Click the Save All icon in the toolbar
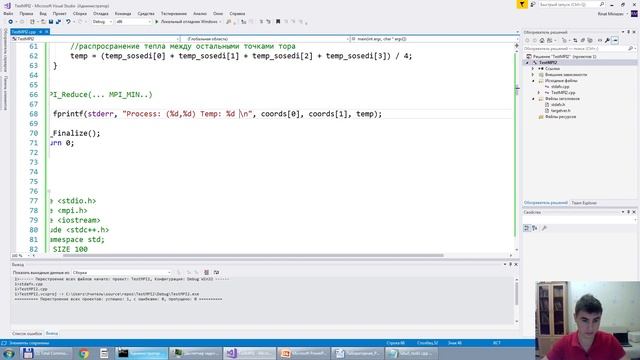This screenshot has height=360, width=640. [58, 22]
